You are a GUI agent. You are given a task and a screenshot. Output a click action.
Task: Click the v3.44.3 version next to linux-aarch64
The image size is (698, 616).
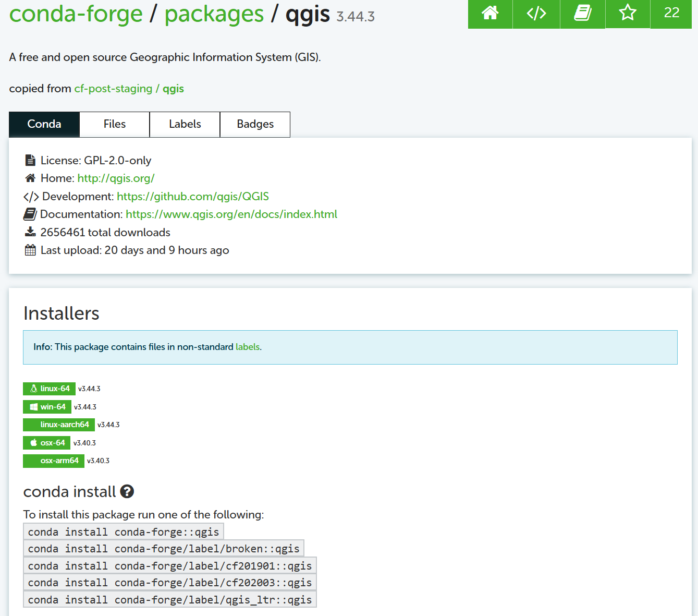click(108, 425)
